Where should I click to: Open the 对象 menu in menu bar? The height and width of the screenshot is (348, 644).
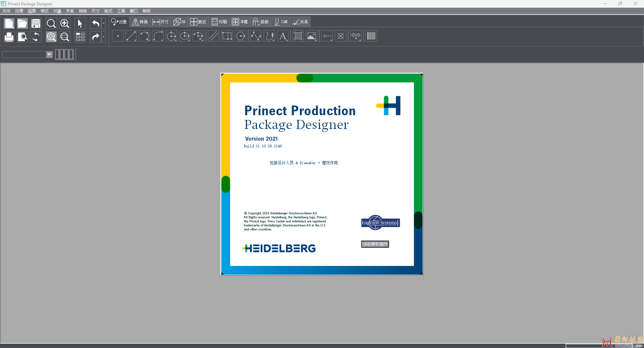pyautogui.click(x=57, y=11)
